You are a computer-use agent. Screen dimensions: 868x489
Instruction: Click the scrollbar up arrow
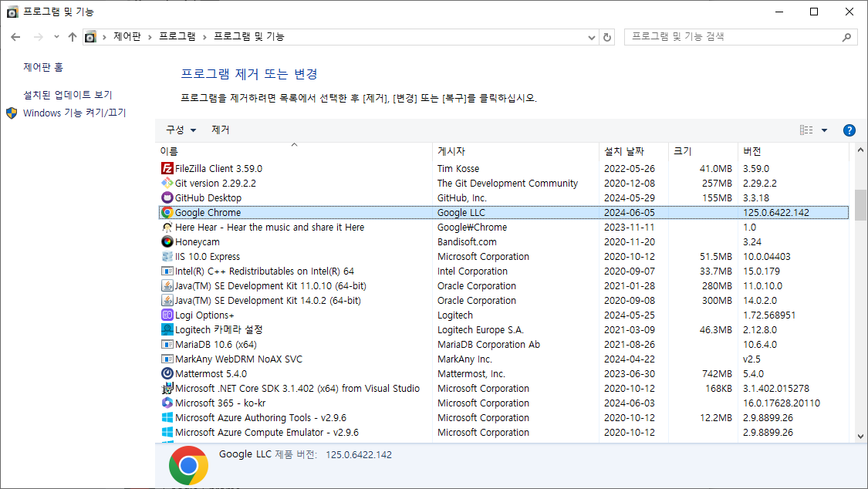click(x=860, y=150)
